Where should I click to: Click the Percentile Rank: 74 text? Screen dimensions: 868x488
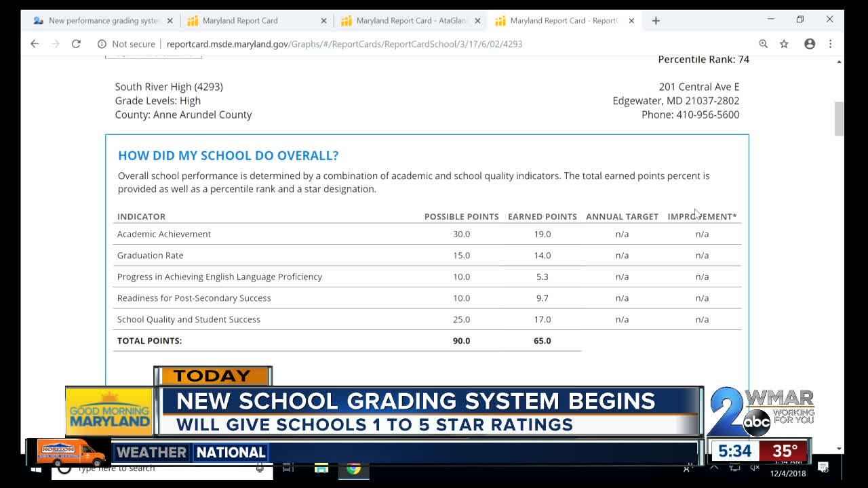tap(703, 59)
